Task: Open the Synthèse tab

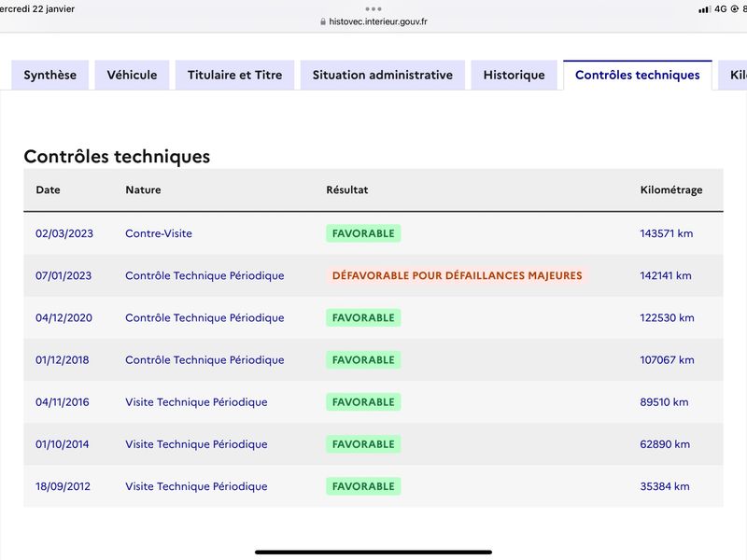Action: pyautogui.click(x=50, y=75)
